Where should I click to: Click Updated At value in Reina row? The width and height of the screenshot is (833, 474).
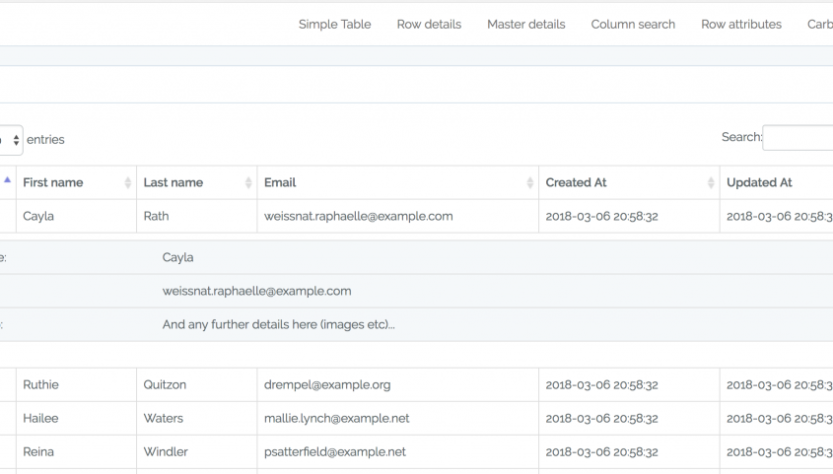tap(779, 452)
